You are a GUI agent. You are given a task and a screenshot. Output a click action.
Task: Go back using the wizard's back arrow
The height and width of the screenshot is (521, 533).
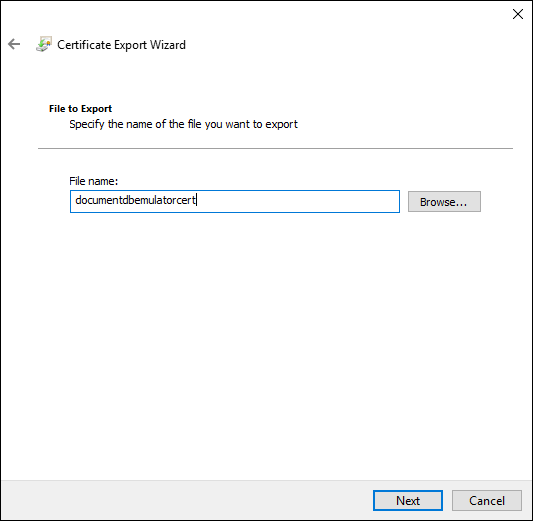14,44
